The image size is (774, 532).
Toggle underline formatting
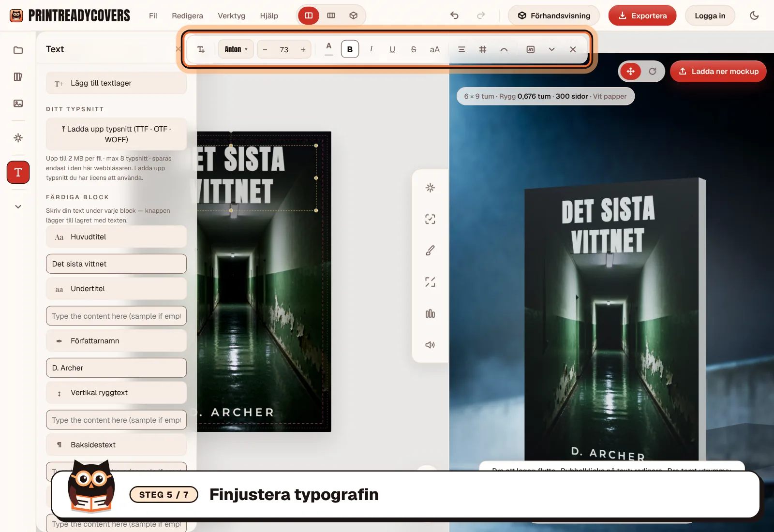[392, 49]
